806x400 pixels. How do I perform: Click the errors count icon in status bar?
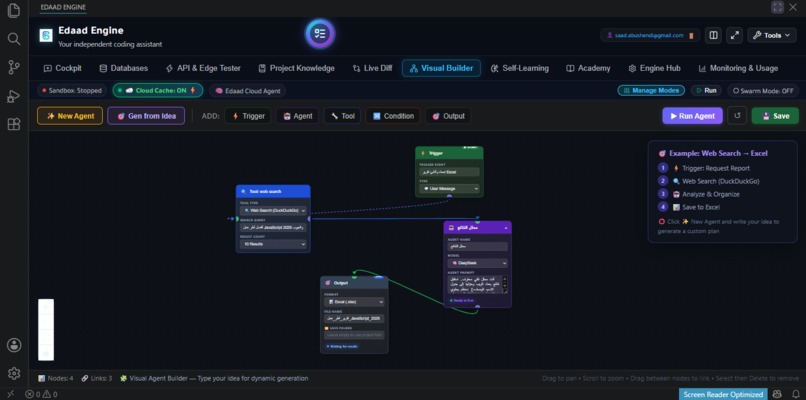click(x=30, y=394)
